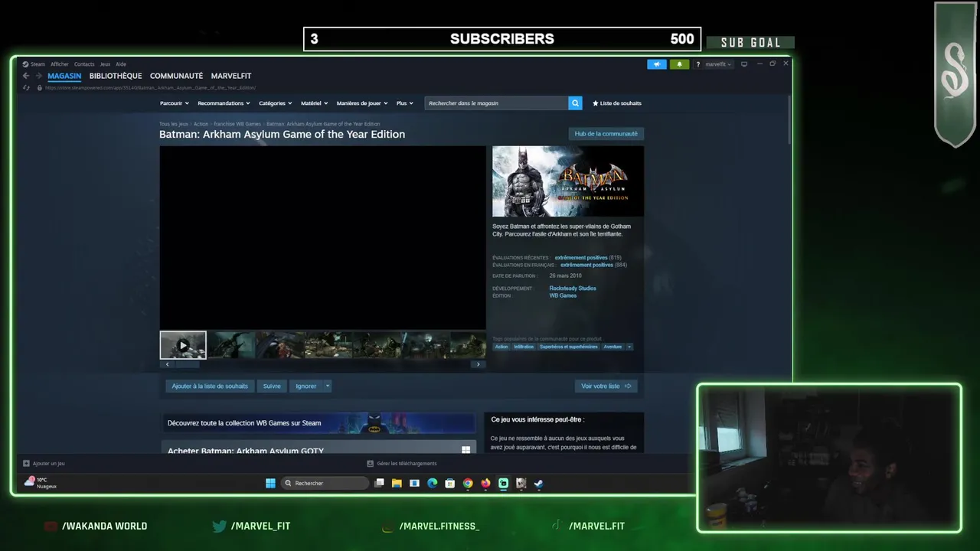
Task: Open File Explorer from the taskbar
Action: tap(397, 483)
